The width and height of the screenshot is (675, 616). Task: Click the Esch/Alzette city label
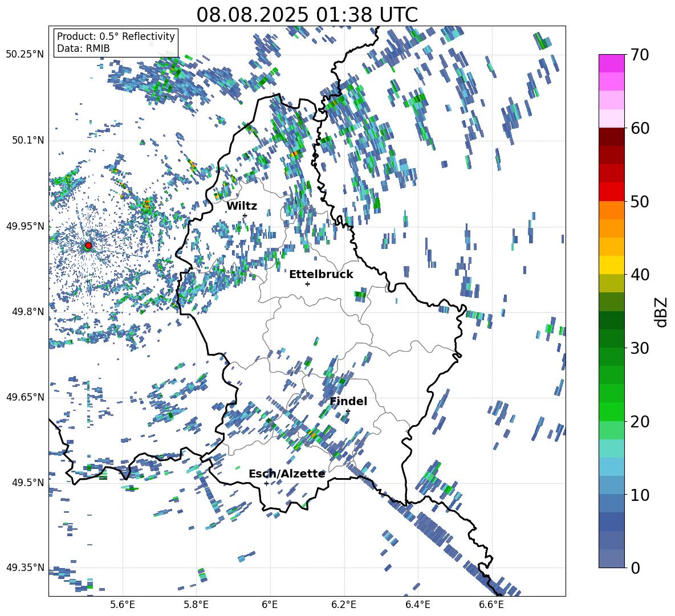[x=287, y=474]
